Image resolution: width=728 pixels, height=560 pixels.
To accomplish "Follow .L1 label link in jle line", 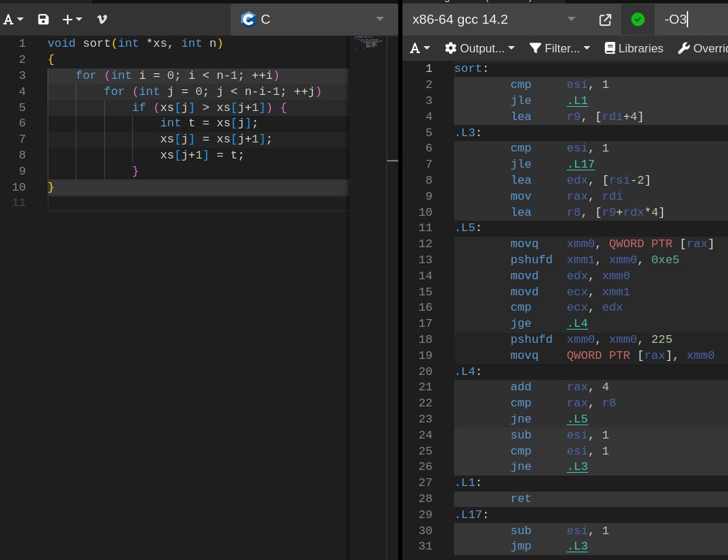I will pyautogui.click(x=577, y=101).
